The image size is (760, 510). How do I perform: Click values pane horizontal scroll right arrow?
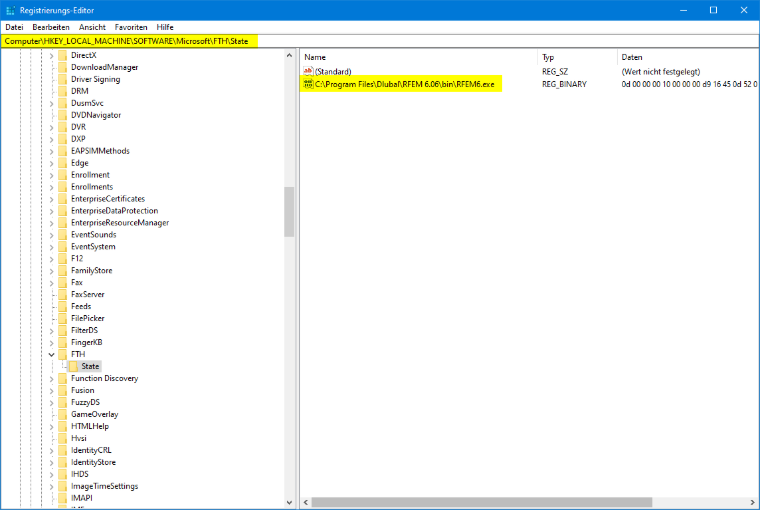tap(753, 502)
